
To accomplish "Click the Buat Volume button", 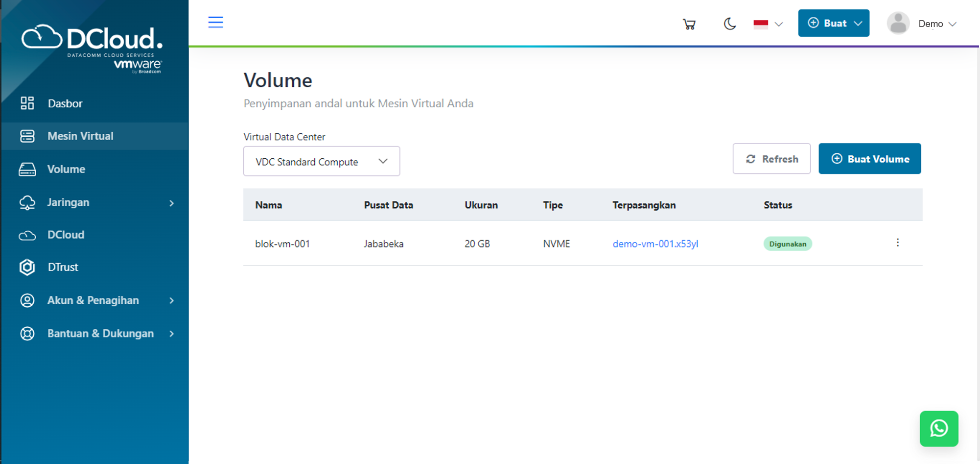I will [x=869, y=159].
